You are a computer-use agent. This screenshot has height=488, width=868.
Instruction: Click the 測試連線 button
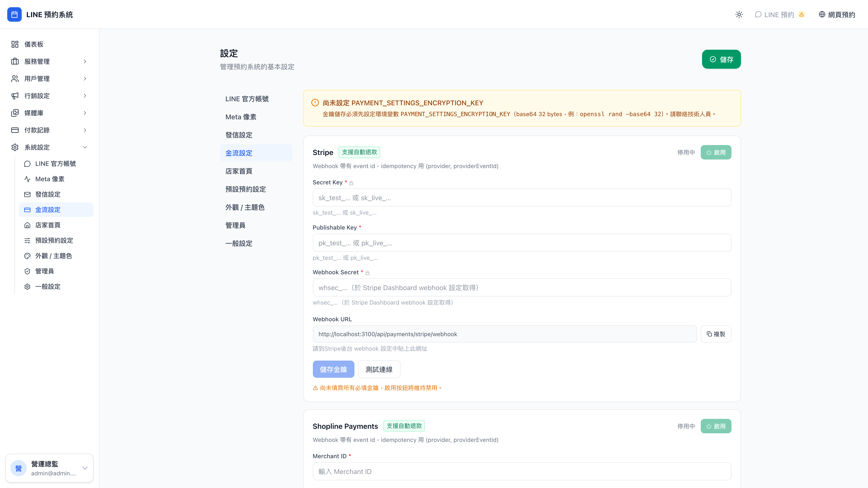[379, 369]
